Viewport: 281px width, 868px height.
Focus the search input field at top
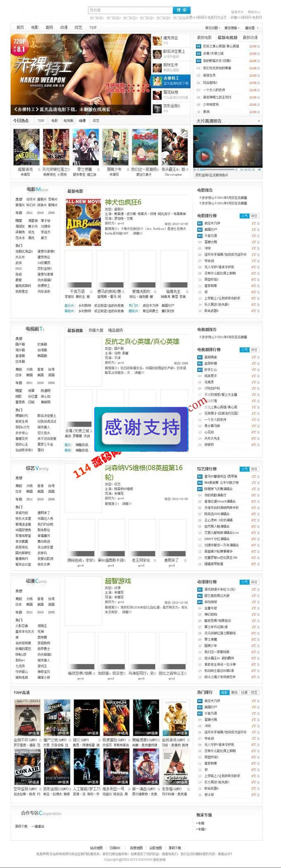point(130,10)
